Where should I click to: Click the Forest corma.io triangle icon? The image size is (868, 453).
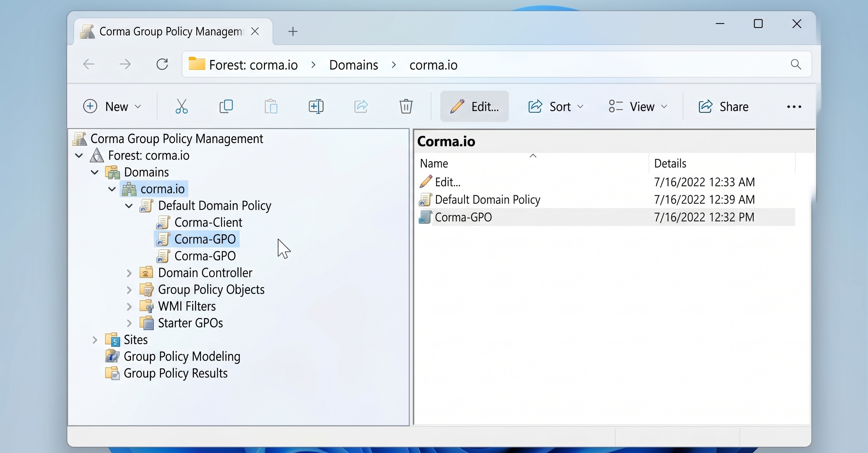97,155
